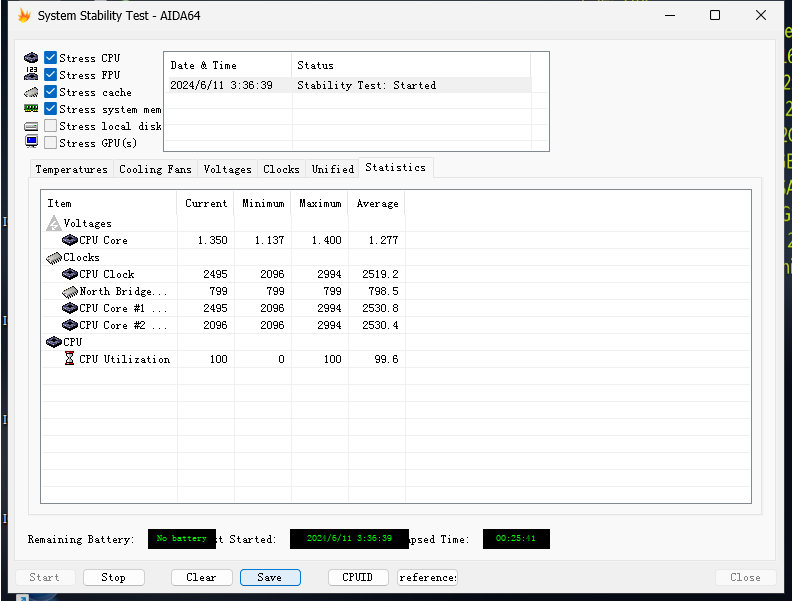Viewport: 792px width, 601px height.
Task: Click the Stress cache chip icon
Action: [31, 92]
